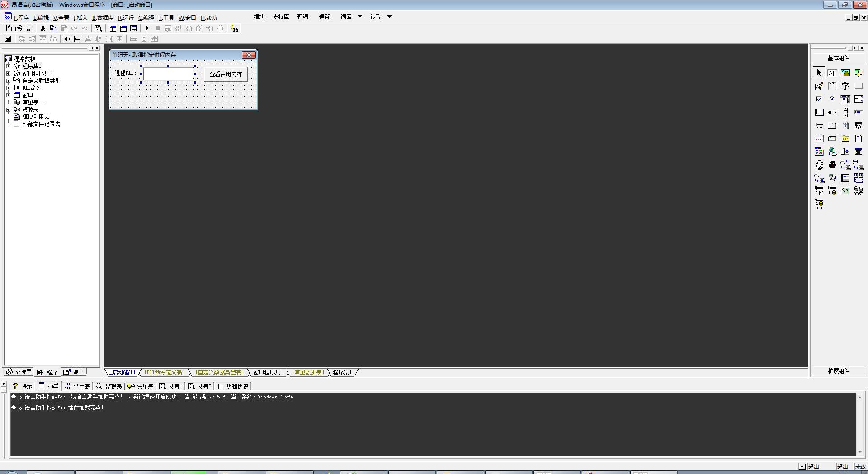Open the 词库 dropdown arrow
The height and width of the screenshot is (474, 868).
[360, 17]
